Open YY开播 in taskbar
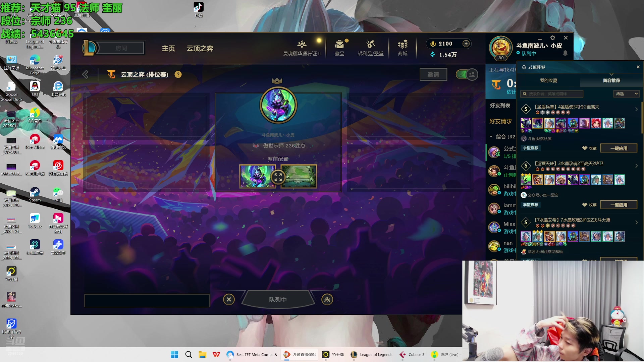This screenshot has height=362, width=644. tap(333, 355)
